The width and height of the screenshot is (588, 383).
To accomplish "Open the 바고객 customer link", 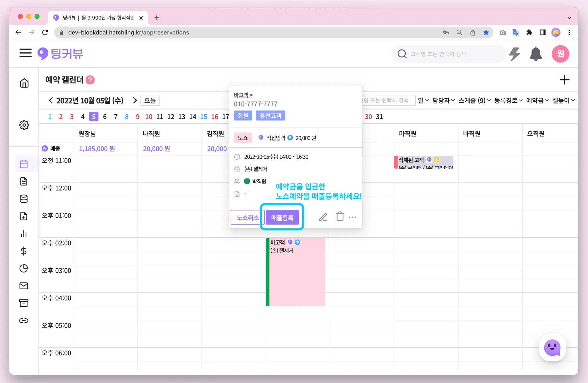I will [243, 95].
